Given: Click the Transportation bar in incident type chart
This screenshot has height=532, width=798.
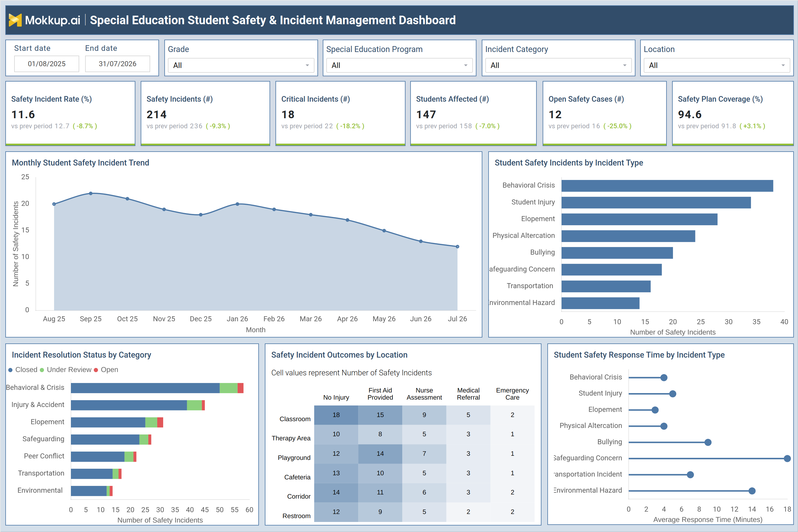Looking at the screenshot, I should [x=606, y=286].
